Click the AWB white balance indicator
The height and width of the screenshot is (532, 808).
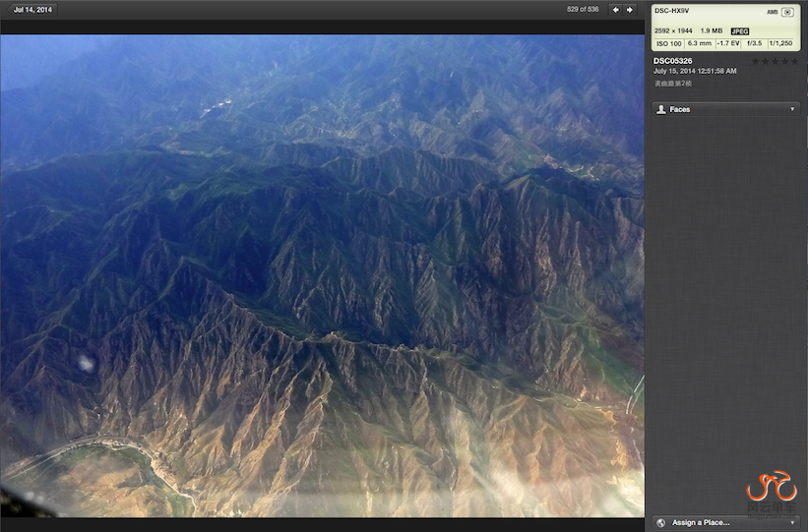pos(772,12)
